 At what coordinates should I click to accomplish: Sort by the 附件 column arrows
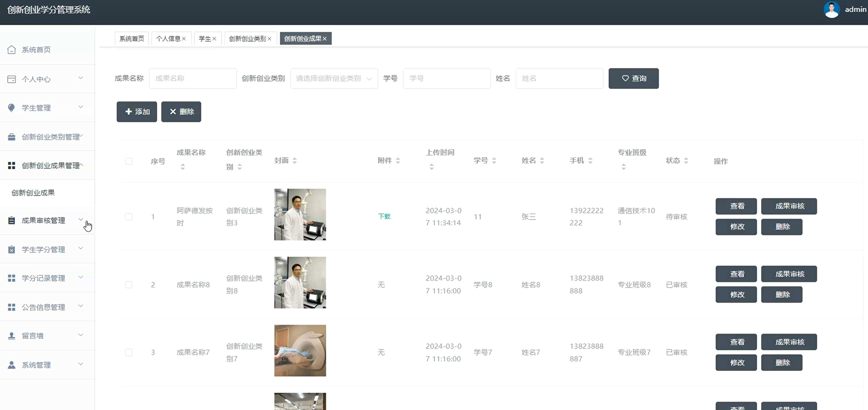click(x=398, y=161)
